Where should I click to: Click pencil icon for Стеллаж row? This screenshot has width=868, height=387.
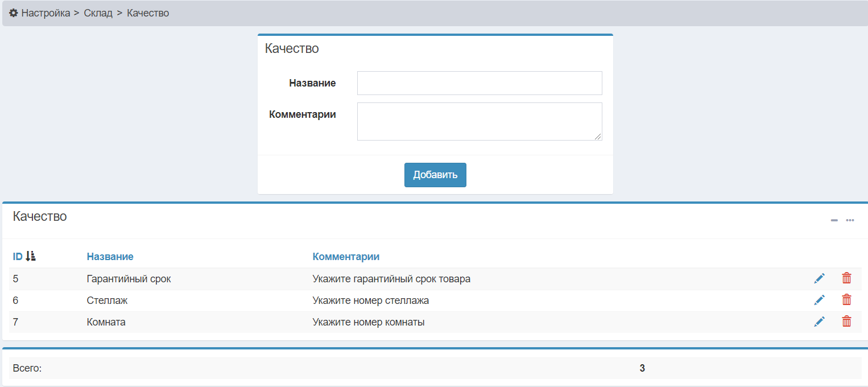pyautogui.click(x=819, y=300)
